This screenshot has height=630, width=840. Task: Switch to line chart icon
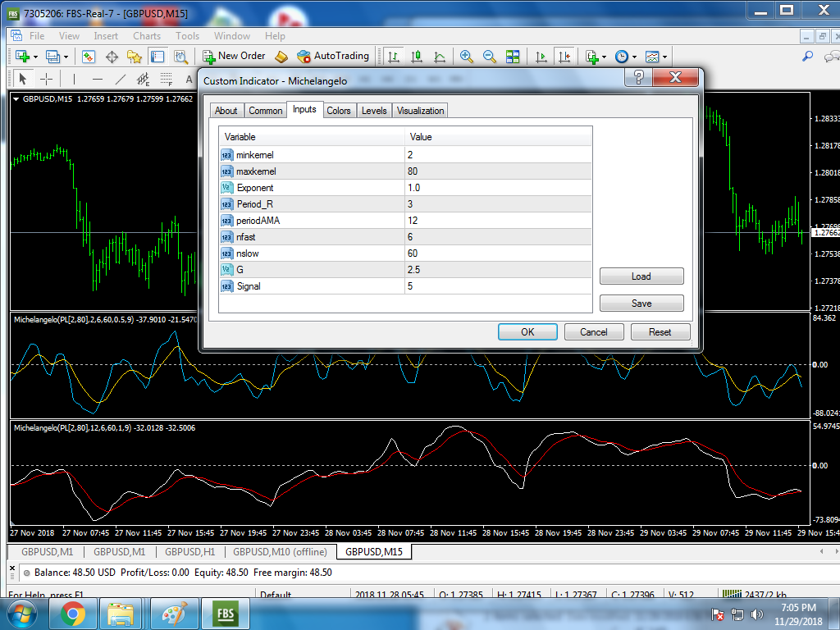pyautogui.click(x=440, y=57)
